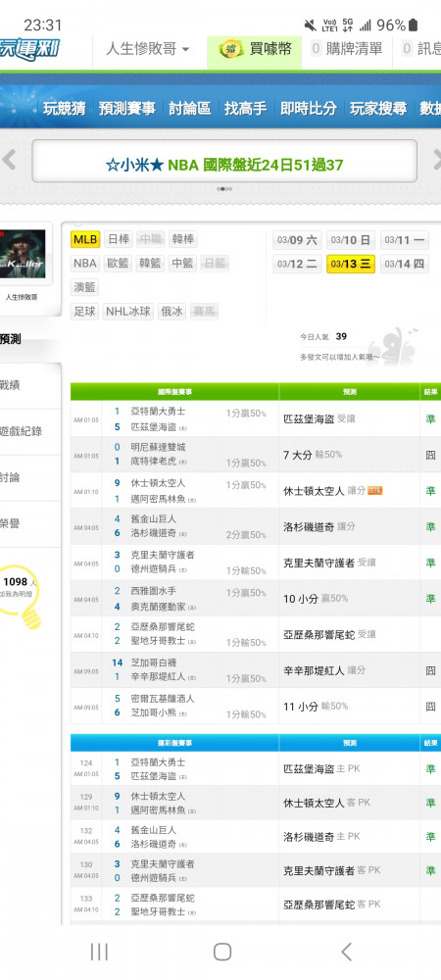This screenshot has width=441, height=980.
Task: Select 找高手 in navigation
Action: pyautogui.click(x=245, y=108)
